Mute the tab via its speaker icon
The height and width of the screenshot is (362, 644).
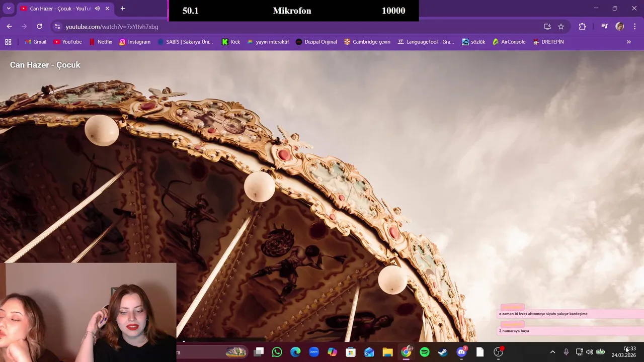(x=97, y=9)
